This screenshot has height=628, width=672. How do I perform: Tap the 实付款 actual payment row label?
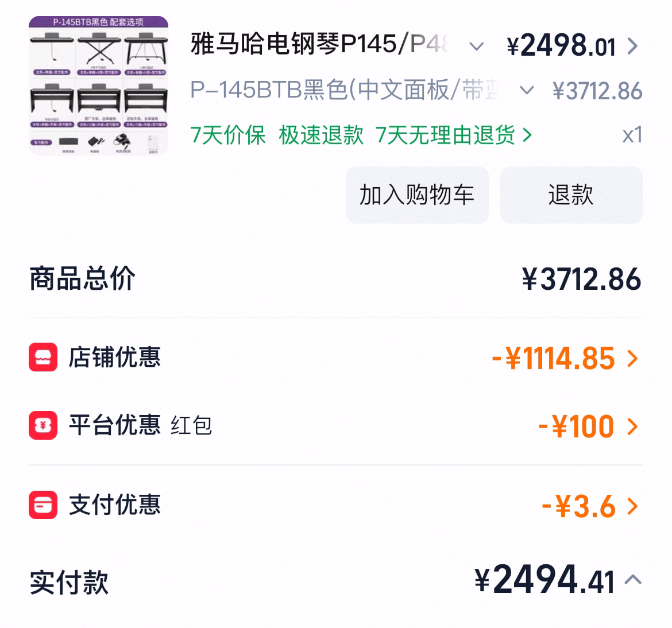69,582
